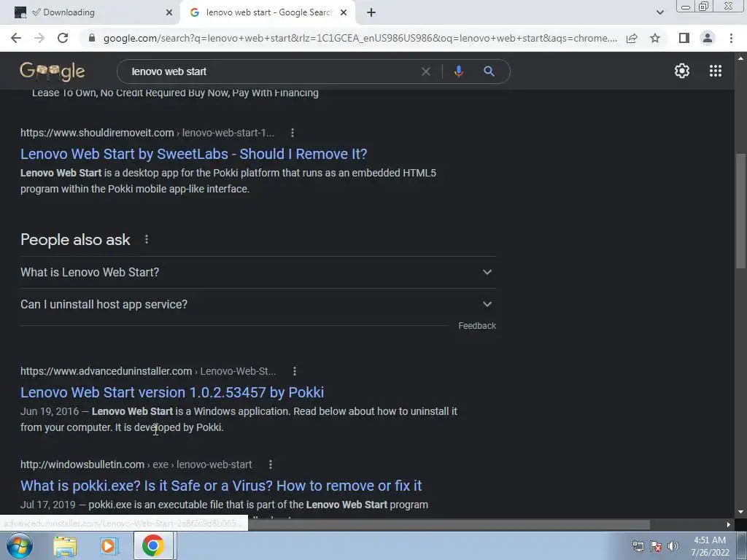Click the Show desktop button
This screenshot has width=747, height=560.
point(742,545)
